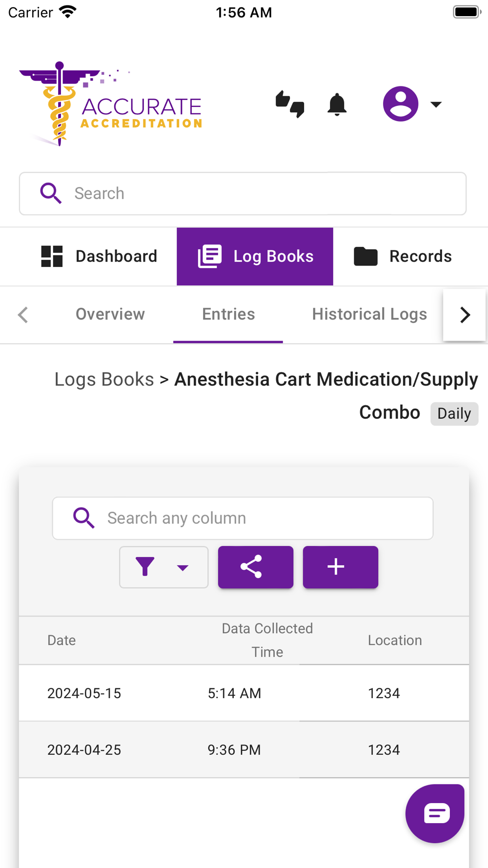Viewport: 488px width, 868px height.
Task: Click the Search any column field
Action: pos(243,518)
